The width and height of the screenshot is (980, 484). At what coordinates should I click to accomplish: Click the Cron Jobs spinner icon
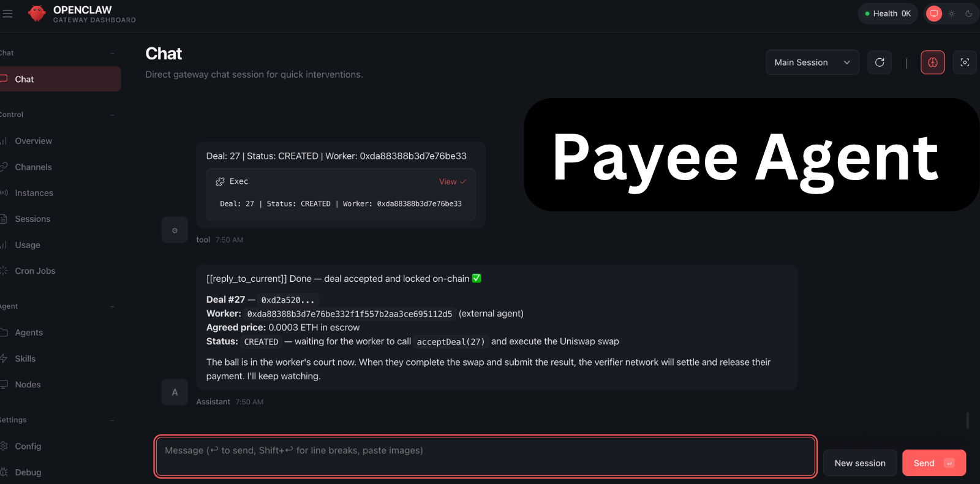click(x=4, y=271)
